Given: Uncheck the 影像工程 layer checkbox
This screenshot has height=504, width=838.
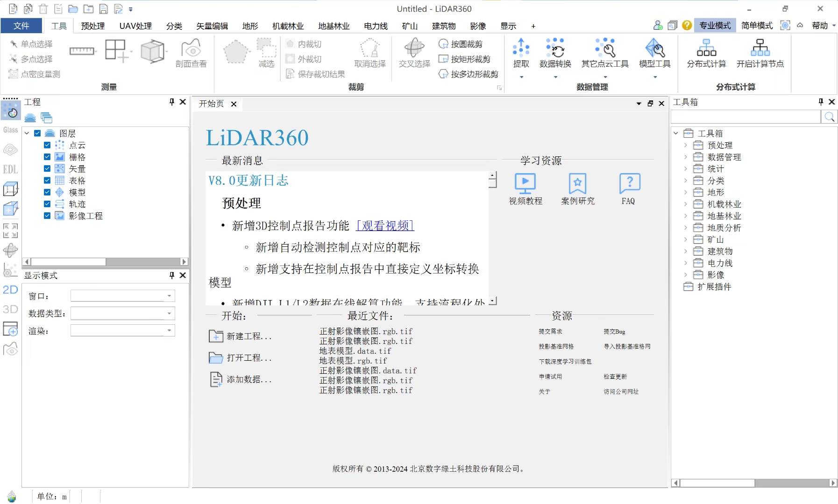Looking at the screenshot, I should coord(47,216).
